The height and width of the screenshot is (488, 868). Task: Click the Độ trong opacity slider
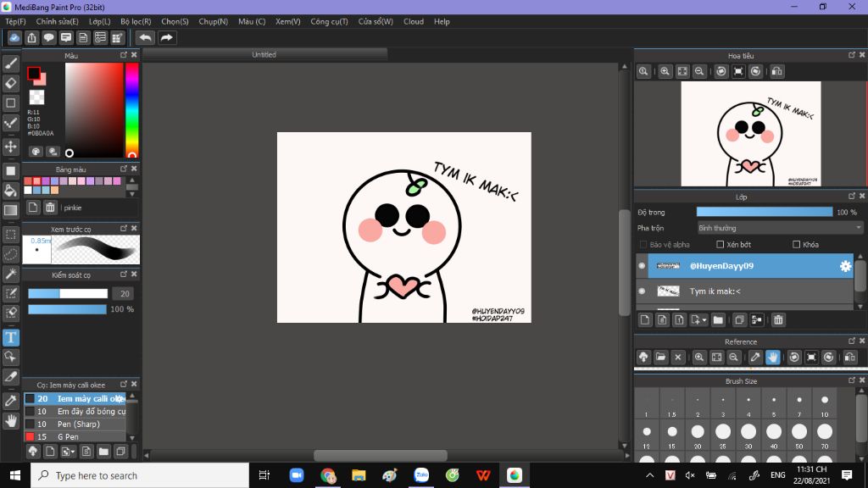[x=765, y=212]
